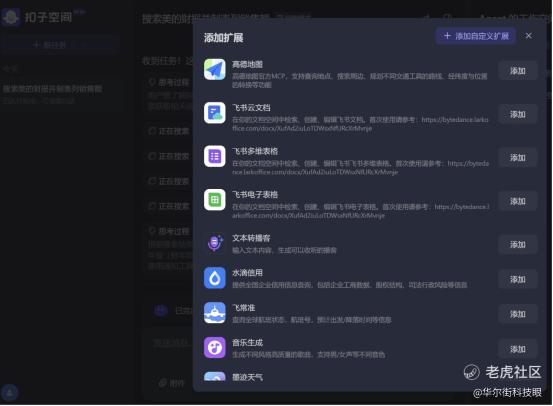The height and width of the screenshot is (406, 553).
Task: Close the 添加扩展 dialog
Action: [528, 36]
